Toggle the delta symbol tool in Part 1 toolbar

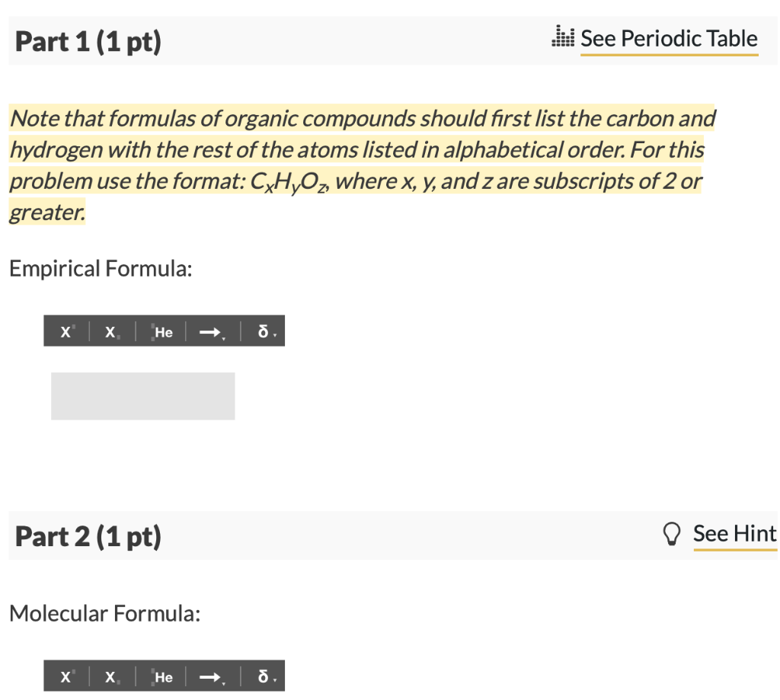(261, 331)
